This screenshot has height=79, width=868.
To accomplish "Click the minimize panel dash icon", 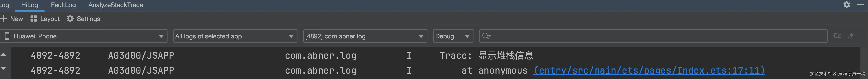I will [860, 5].
